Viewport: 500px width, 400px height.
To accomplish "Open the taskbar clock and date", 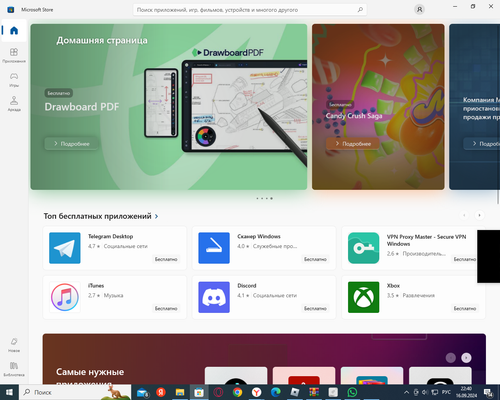I will pyautogui.click(x=466, y=392).
